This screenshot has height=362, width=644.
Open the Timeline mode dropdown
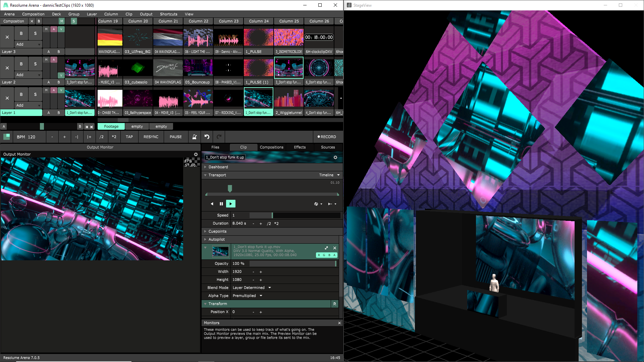pyautogui.click(x=329, y=175)
